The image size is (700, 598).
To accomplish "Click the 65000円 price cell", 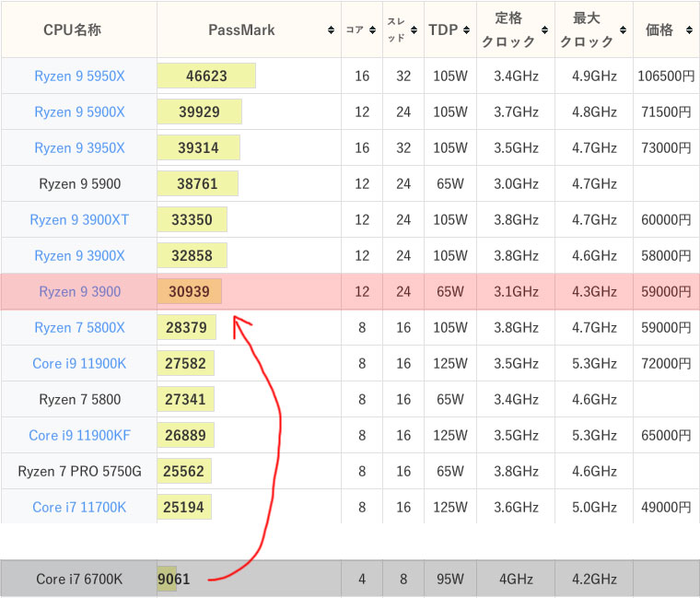I will pyautogui.click(x=666, y=435).
